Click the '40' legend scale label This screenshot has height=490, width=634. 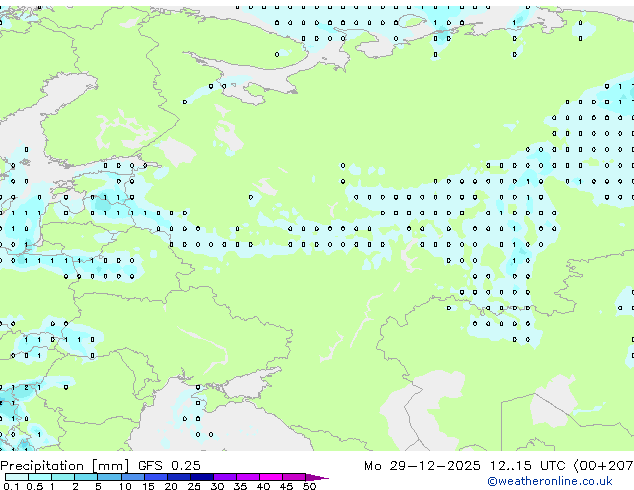coord(263,486)
